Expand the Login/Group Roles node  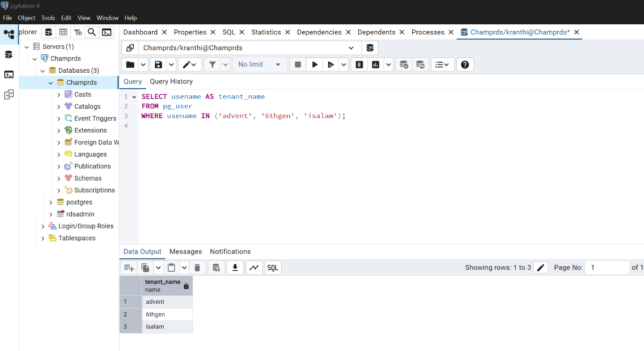click(x=43, y=226)
